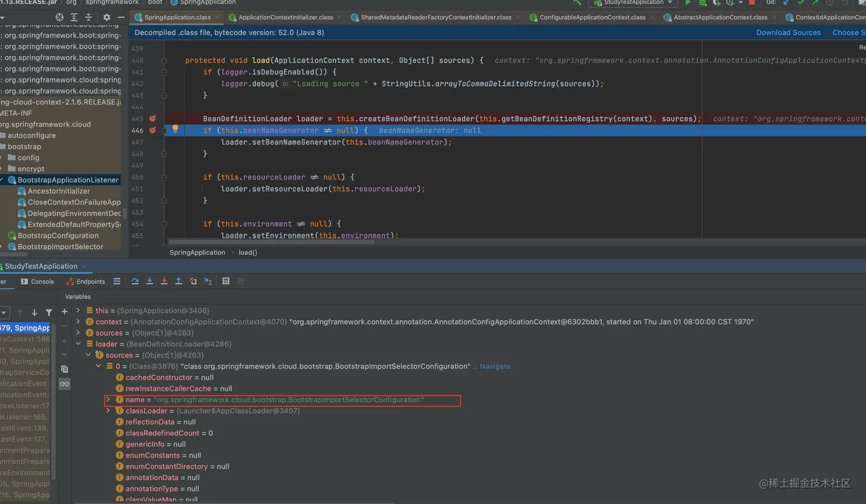Viewport: 866px width, 504px height.
Task: Open Evaluate Expression calculator icon
Action: (226, 281)
